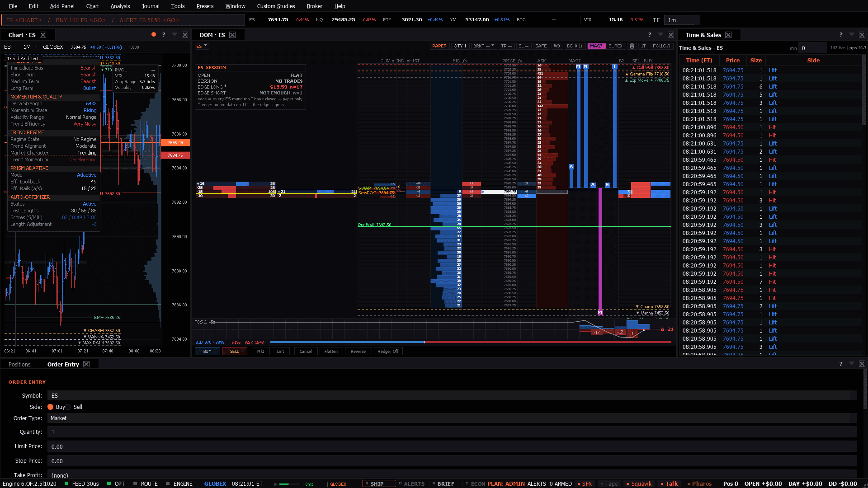Open the Broker menu
Screen dimensions: 868x488
(x=314, y=6)
